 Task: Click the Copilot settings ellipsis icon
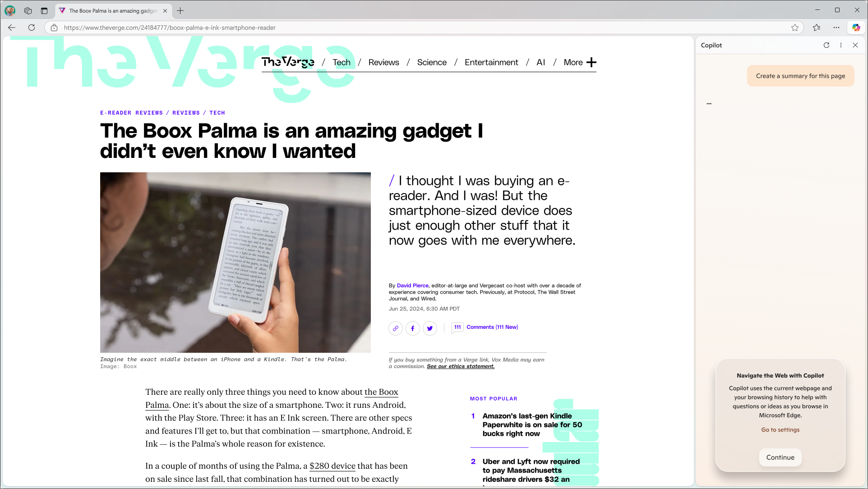pyautogui.click(x=840, y=45)
